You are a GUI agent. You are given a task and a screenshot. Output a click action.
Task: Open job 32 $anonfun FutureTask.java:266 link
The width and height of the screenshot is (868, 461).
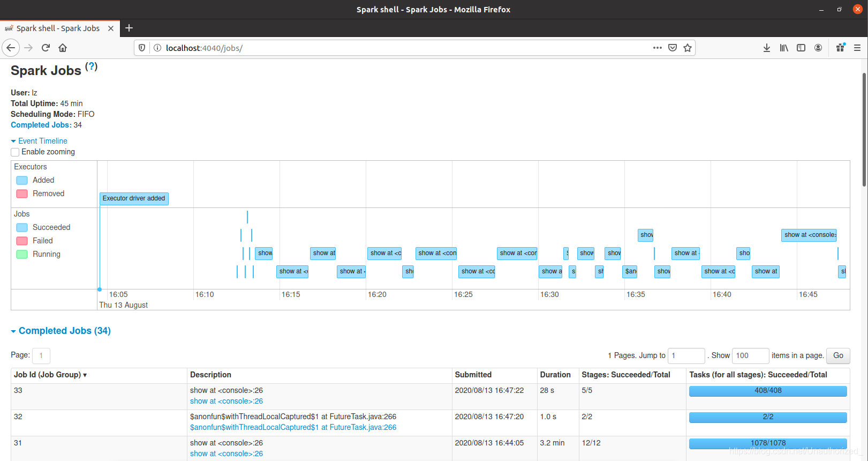pyautogui.click(x=293, y=427)
